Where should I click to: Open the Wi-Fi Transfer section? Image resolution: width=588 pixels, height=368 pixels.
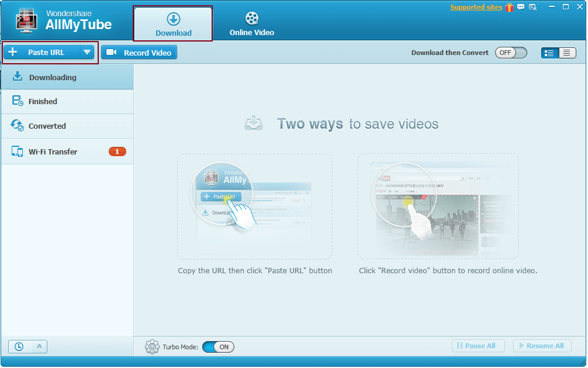pos(67,152)
